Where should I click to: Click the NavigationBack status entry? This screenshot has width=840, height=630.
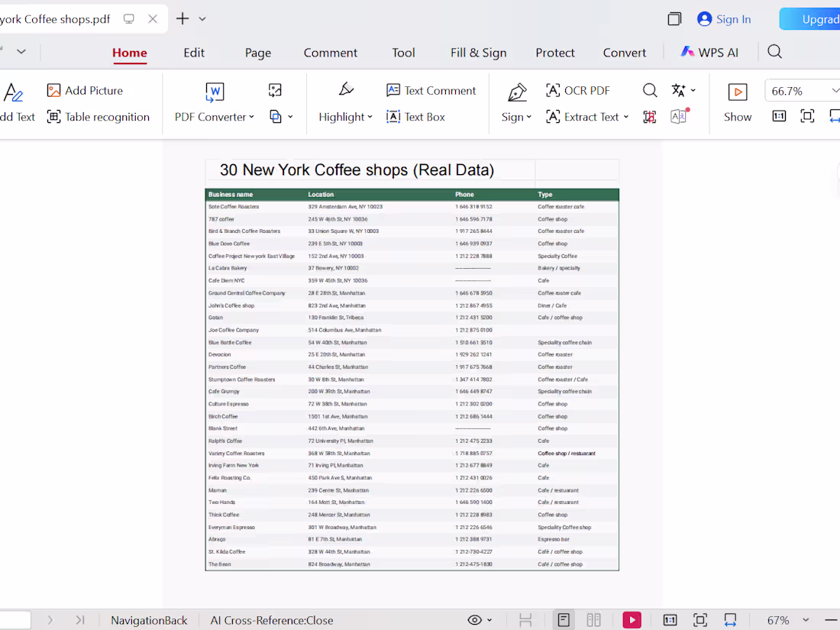pos(149,620)
